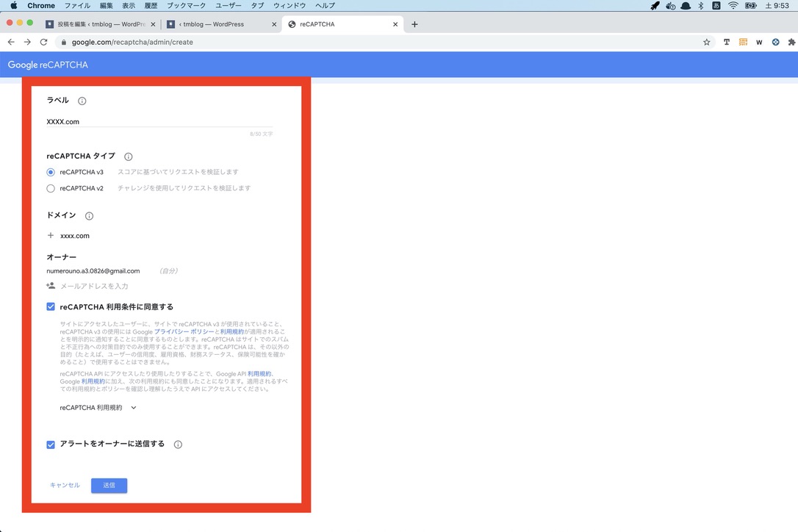Open the Google API 利用規約 link
Viewport: 798px width, 532px height.
pyautogui.click(x=259, y=374)
